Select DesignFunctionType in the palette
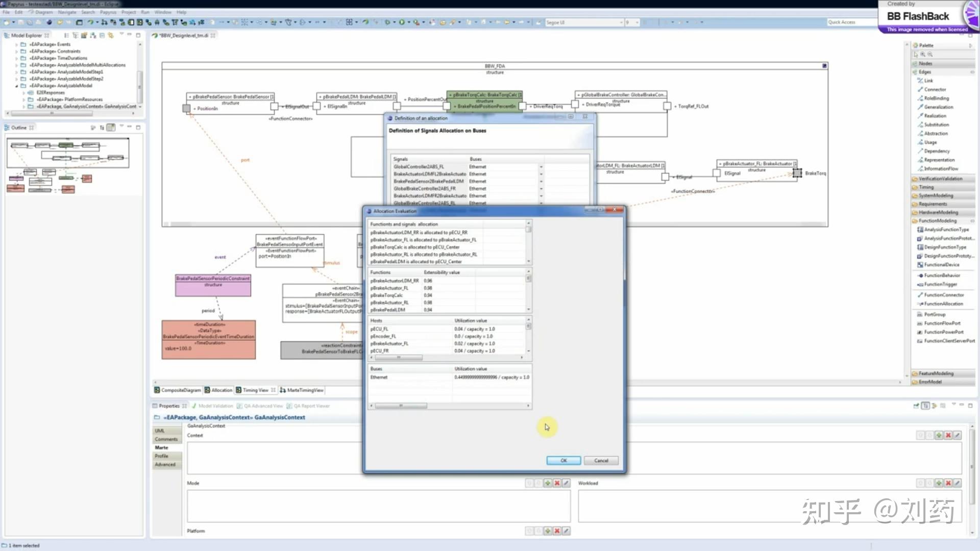 pyautogui.click(x=945, y=247)
